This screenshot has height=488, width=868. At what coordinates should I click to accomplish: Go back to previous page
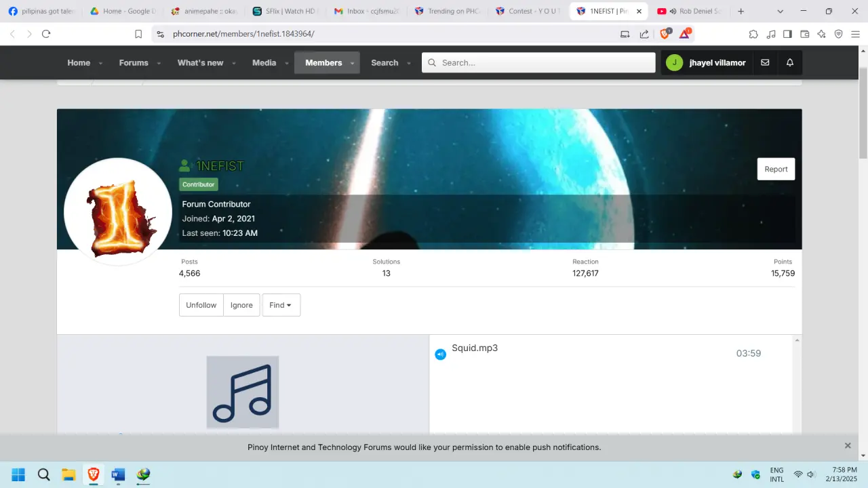pyautogui.click(x=12, y=34)
